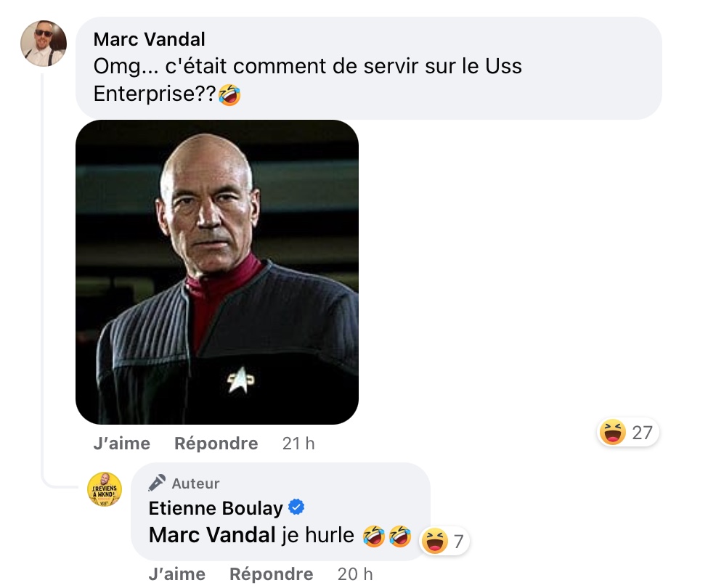Click the microphone Auteur badge icon
716x588 pixels.
(157, 483)
